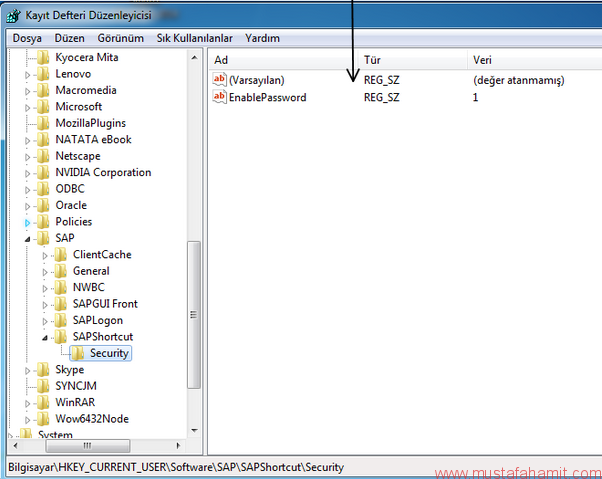Click the NATATA eBook folder icon
The width and height of the screenshot is (602, 479).
(43, 140)
